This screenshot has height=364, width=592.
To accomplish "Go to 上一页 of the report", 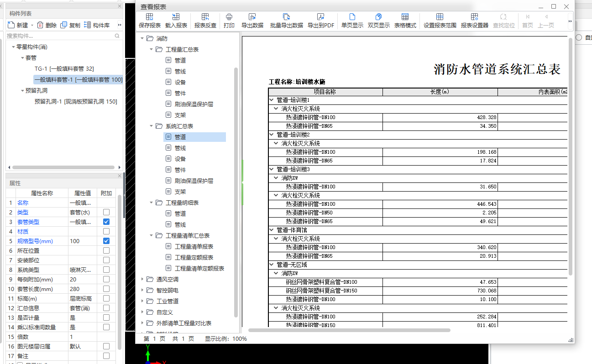I will click(546, 21).
